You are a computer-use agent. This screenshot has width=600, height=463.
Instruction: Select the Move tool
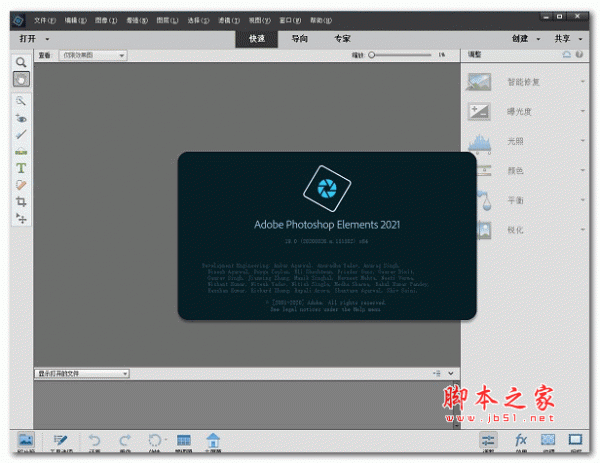(21, 218)
